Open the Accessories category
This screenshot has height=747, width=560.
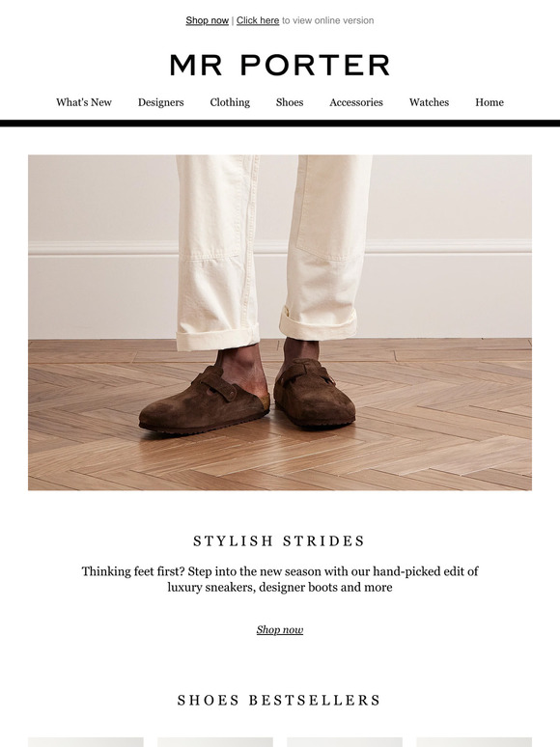(356, 102)
